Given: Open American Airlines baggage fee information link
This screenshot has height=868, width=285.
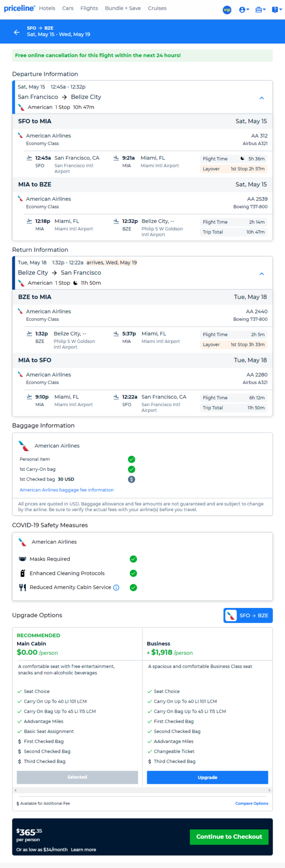Looking at the screenshot, I should tap(66, 490).
